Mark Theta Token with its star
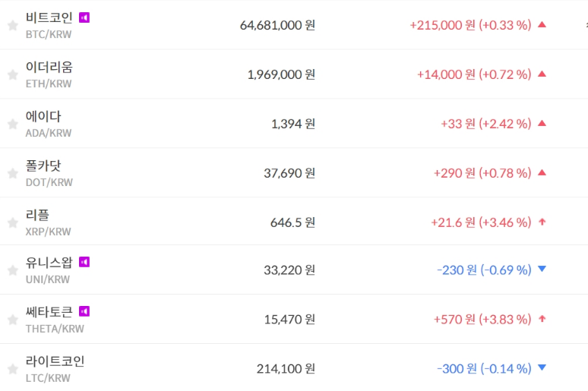Image resolution: width=588 pixels, height=391 pixels. pyautogui.click(x=12, y=319)
